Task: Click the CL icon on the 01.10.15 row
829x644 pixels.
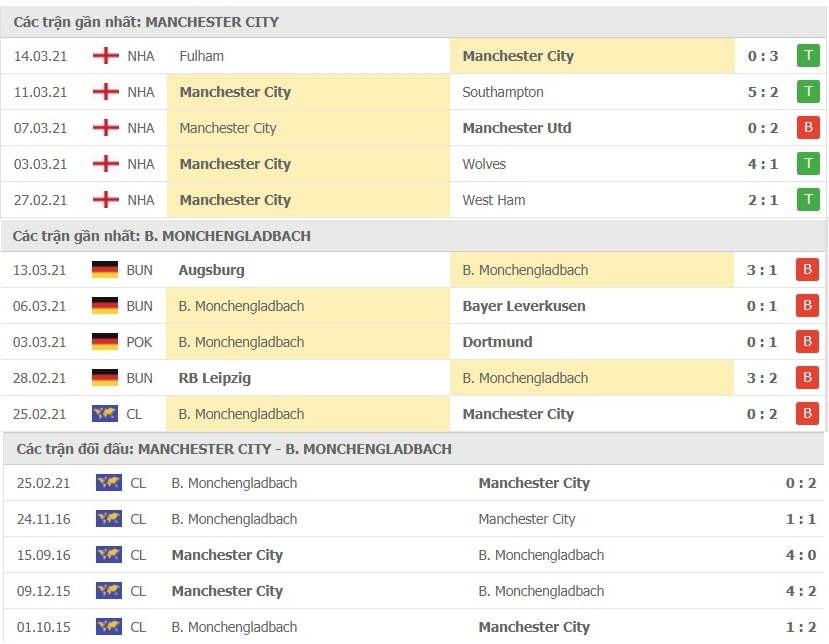Action: 109,627
